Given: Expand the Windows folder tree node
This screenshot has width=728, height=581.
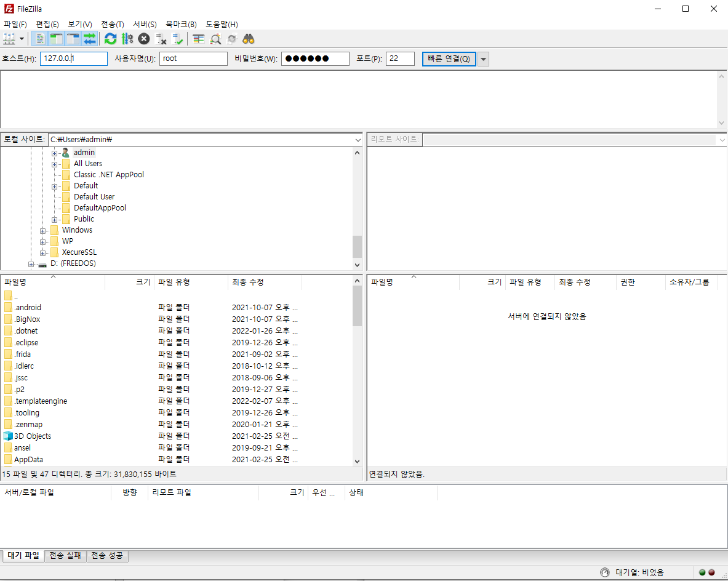Looking at the screenshot, I should point(42,231).
